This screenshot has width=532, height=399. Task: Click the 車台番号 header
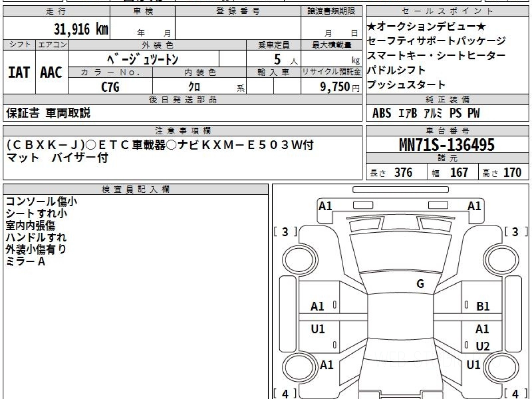[x=448, y=131]
